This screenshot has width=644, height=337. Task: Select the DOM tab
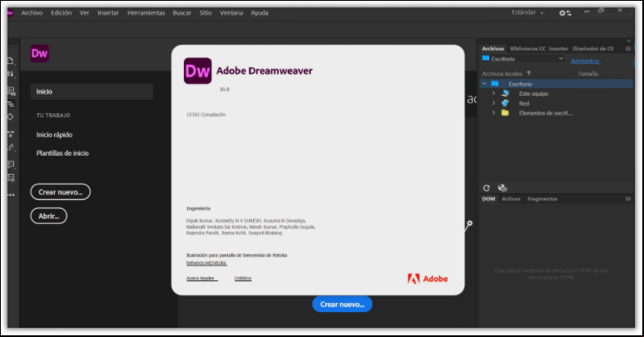pyautogui.click(x=488, y=199)
